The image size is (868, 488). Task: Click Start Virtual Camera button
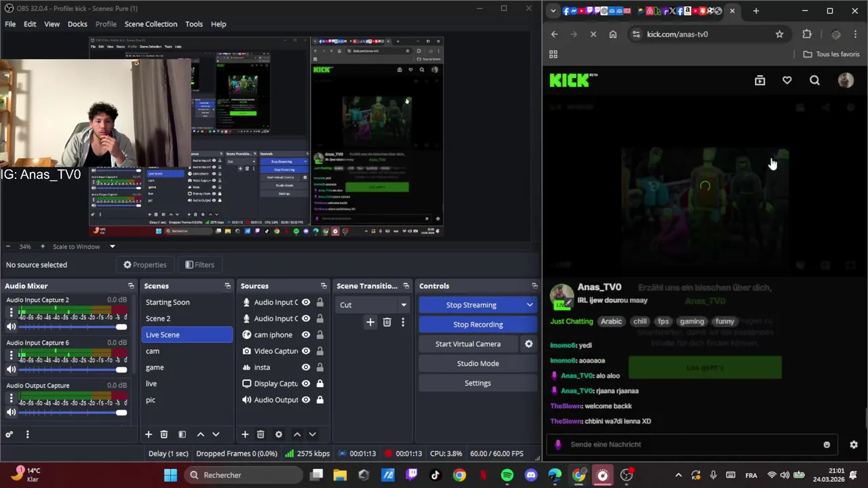(468, 344)
